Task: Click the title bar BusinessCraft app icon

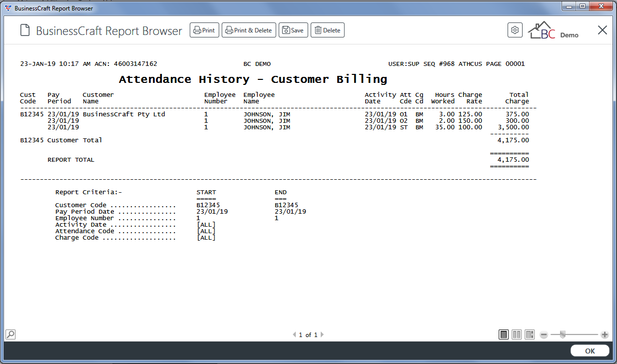Action: [x=8, y=8]
